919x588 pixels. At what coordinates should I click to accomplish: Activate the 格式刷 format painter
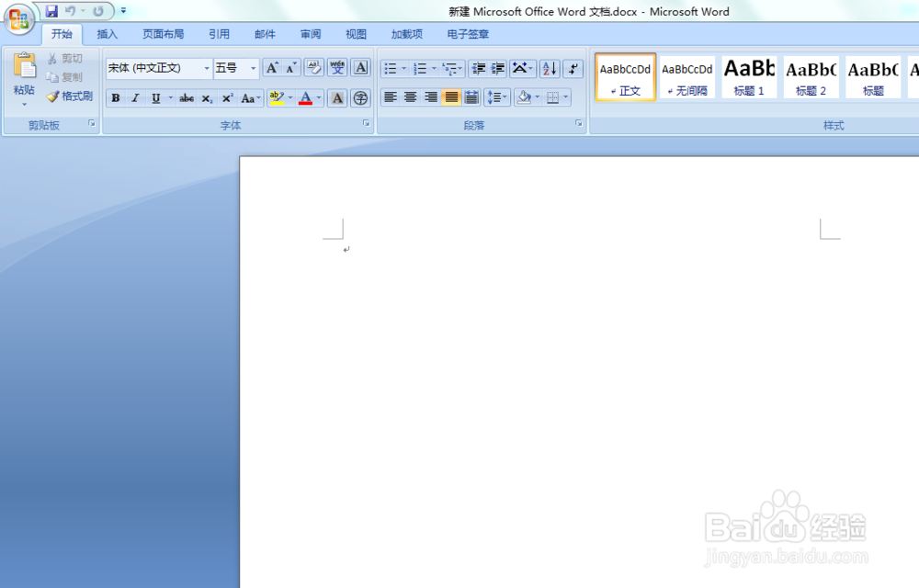(x=71, y=96)
